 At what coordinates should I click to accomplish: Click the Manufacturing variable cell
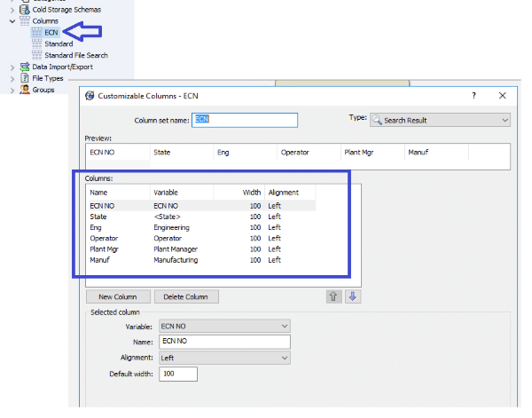(x=176, y=260)
